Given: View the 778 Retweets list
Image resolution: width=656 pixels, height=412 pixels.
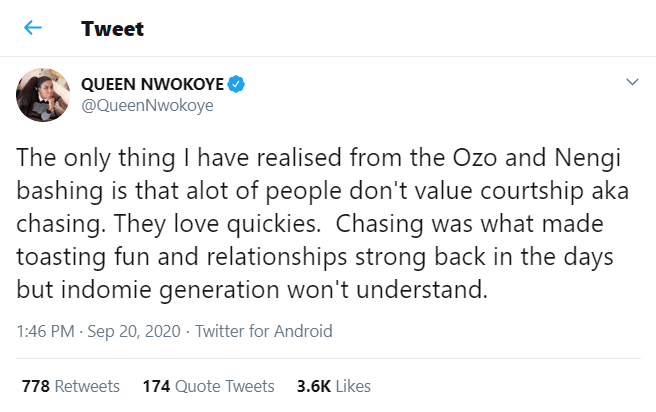Looking at the screenshot, I should (70, 385).
